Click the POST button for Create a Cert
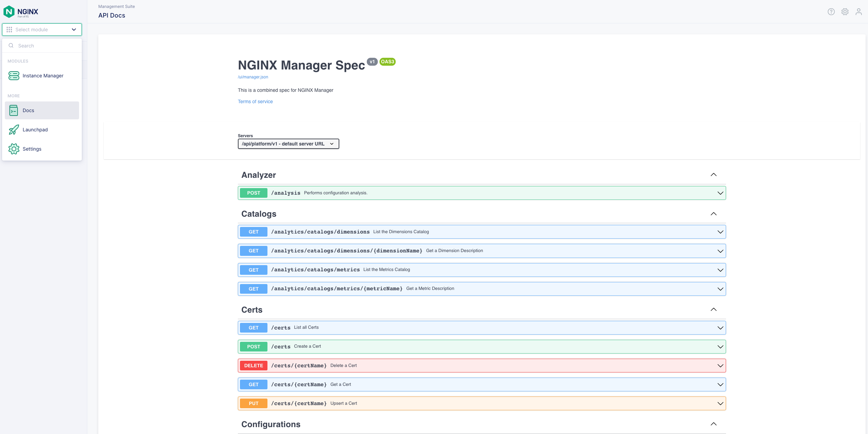The image size is (868, 434). click(x=254, y=347)
